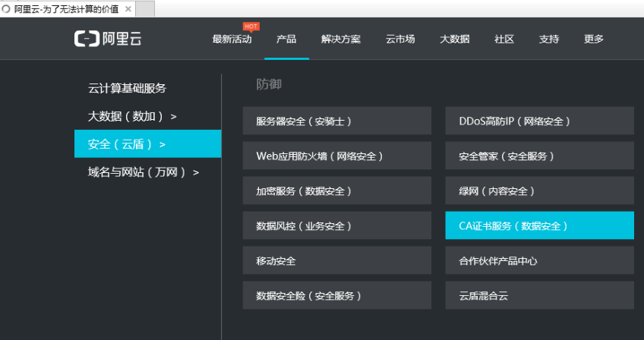Screen dimensions: 644x340
Task: Open 绿网（内容安全）
Action: 540,190
